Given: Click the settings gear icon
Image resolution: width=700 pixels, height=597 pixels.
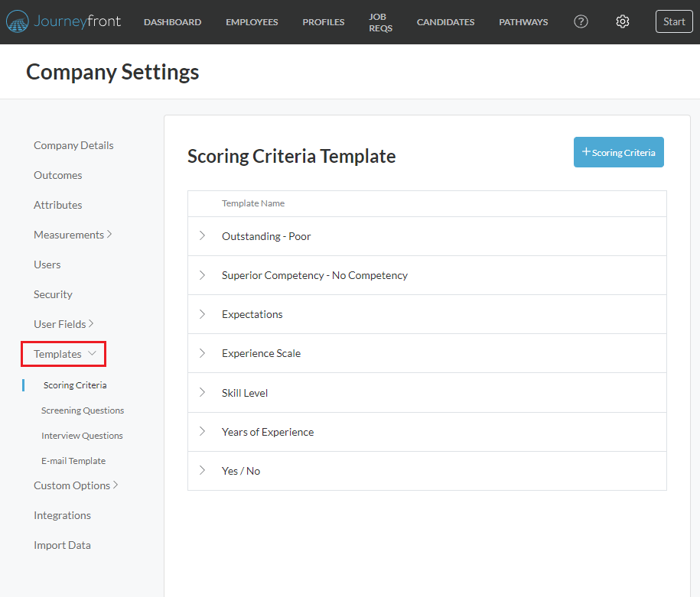Looking at the screenshot, I should [622, 21].
